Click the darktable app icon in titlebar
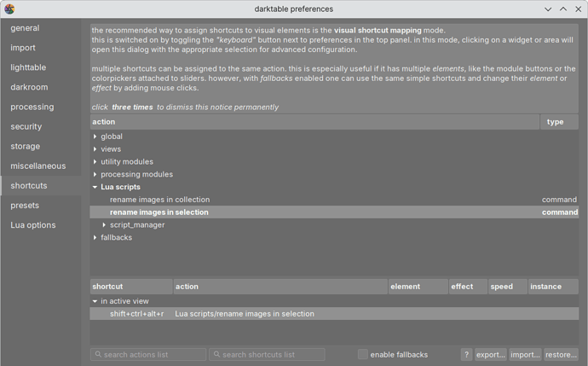This screenshot has width=588, height=366. tap(9, 9)
